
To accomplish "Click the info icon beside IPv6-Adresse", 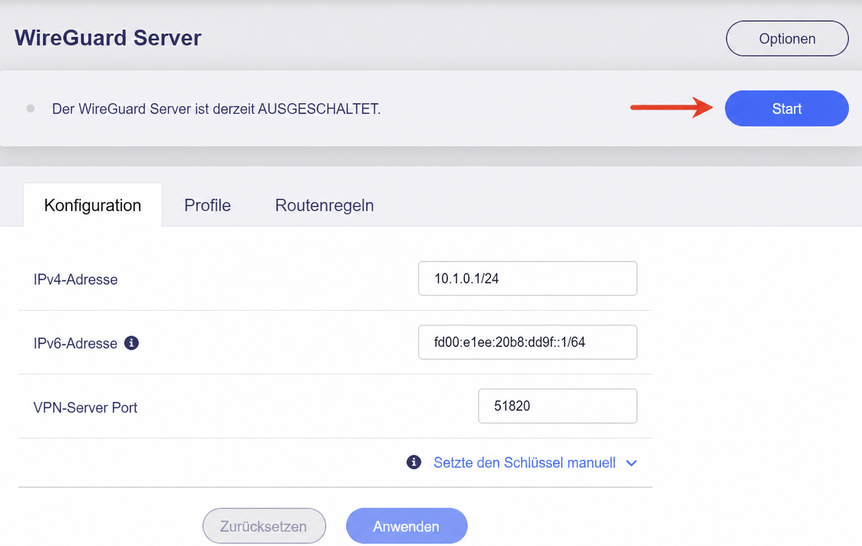I will coord(131,343).
